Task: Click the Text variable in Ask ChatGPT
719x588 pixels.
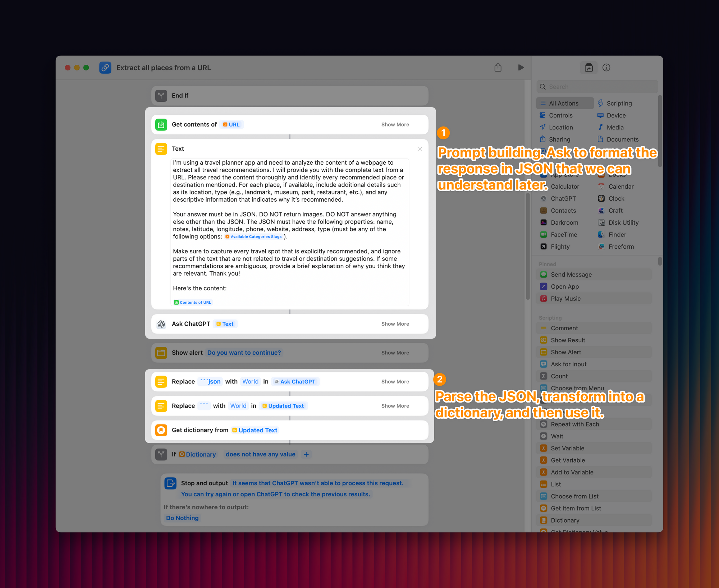Action: pos(225,324)
